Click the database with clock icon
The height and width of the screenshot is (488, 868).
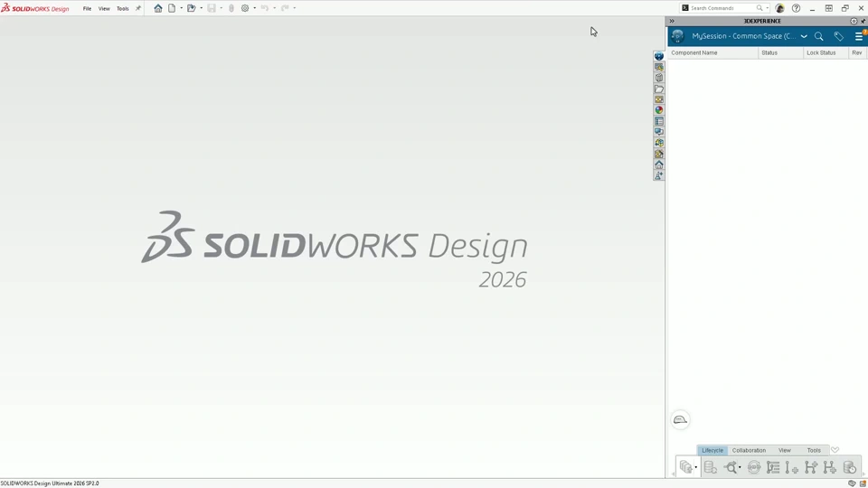pyautogui.click(x=850, y=467)
